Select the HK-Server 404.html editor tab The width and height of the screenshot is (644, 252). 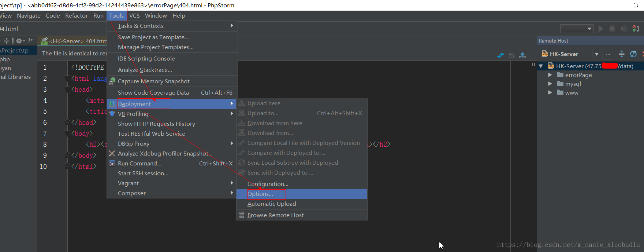click(73, 41)
